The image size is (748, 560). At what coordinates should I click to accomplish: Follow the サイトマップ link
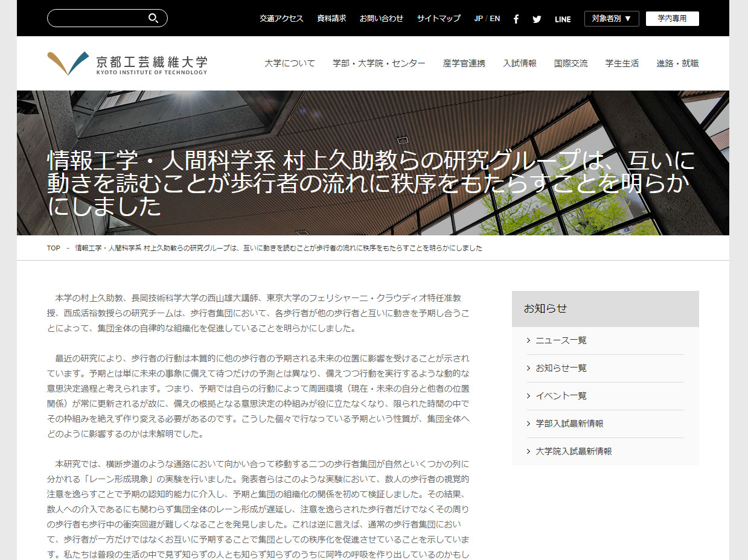point(438,18)
